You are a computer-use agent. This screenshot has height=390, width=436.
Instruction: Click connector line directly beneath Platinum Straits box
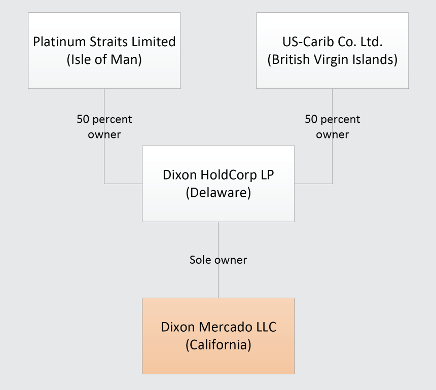pos(104,101)
